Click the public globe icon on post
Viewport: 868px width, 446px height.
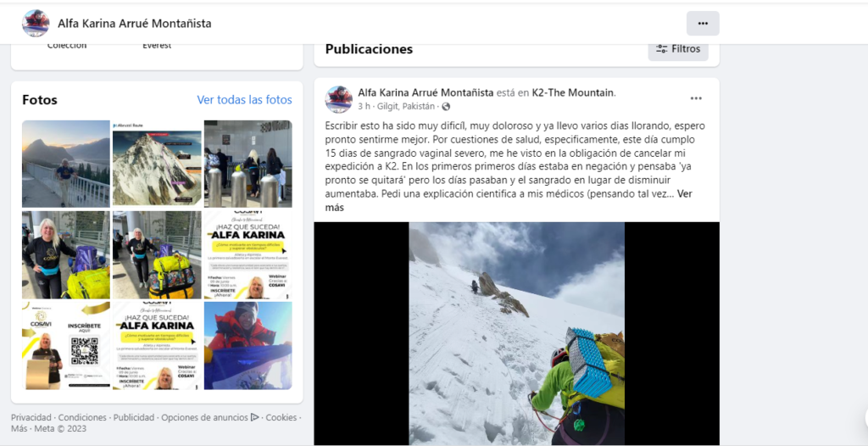446,106
